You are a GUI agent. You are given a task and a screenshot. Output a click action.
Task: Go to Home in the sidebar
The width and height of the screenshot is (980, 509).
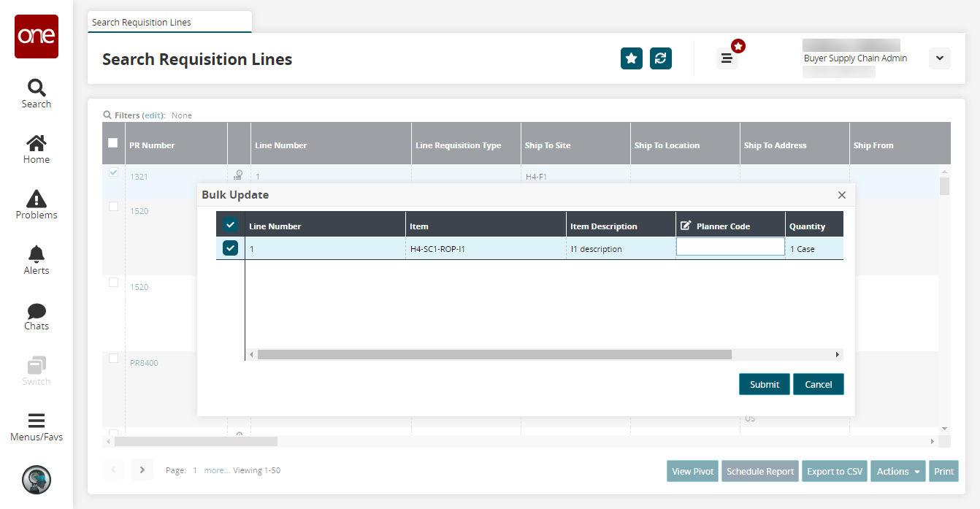[37, 150]
